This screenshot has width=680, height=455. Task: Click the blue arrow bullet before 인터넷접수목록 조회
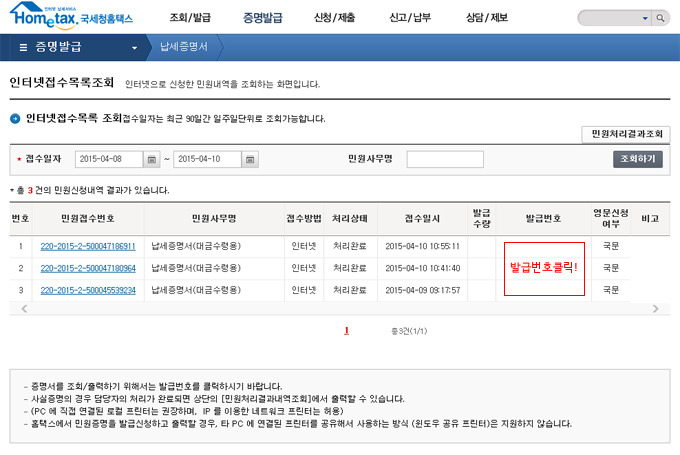click(x=15, y=119)
